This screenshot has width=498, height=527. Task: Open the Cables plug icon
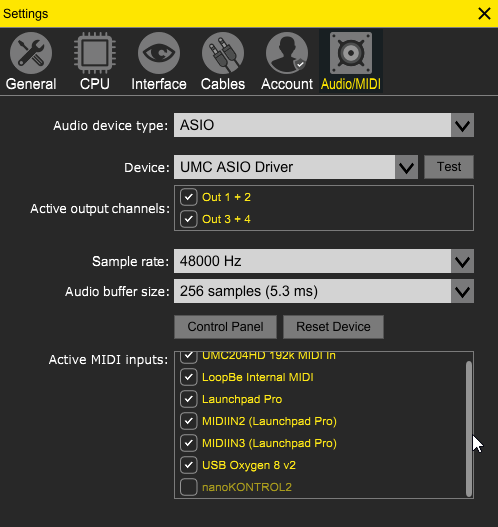coord(223,53)
